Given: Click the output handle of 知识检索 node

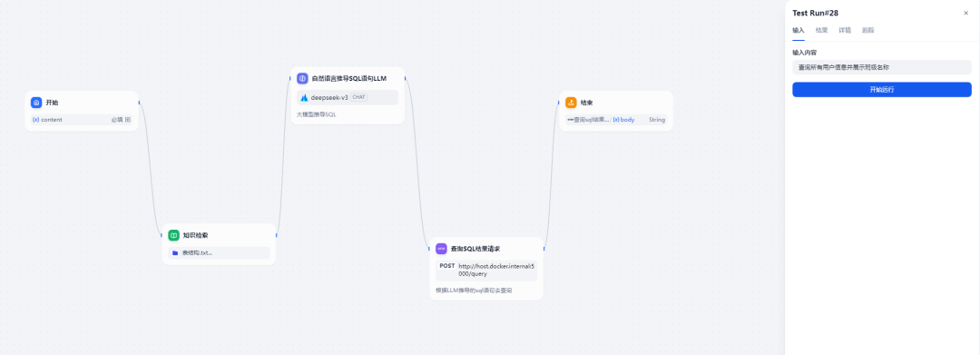Looking at the screenshot, I should 276,236.
